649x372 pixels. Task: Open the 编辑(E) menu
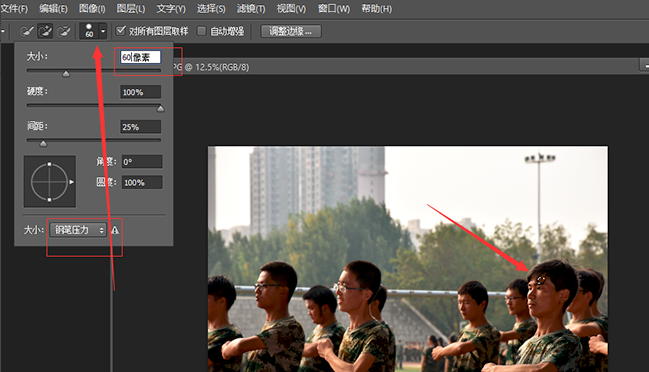tap(53, 9)
